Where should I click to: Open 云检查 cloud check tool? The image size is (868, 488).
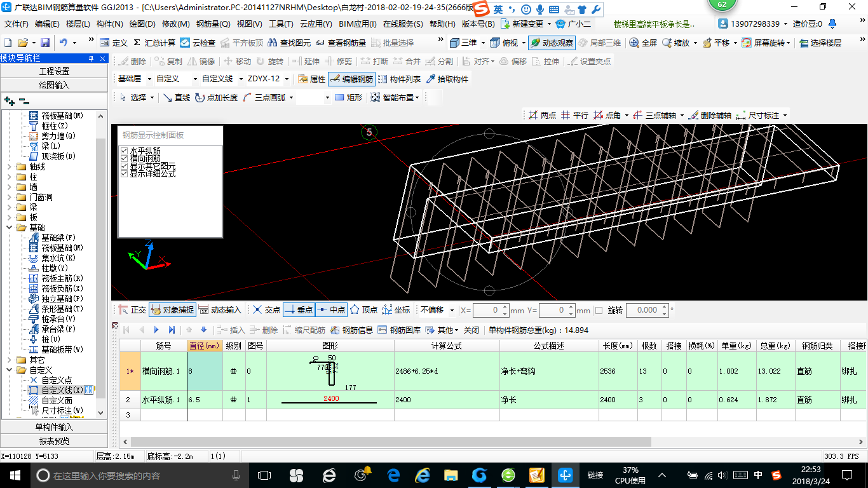click(198, 43)
